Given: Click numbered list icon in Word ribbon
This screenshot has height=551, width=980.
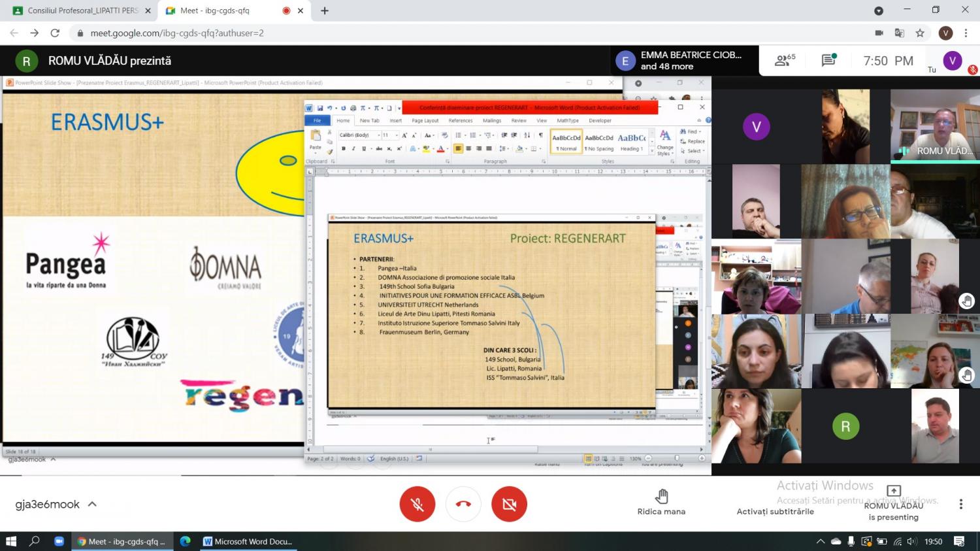Looking at the screenshot, I should (x=473, y=135).
